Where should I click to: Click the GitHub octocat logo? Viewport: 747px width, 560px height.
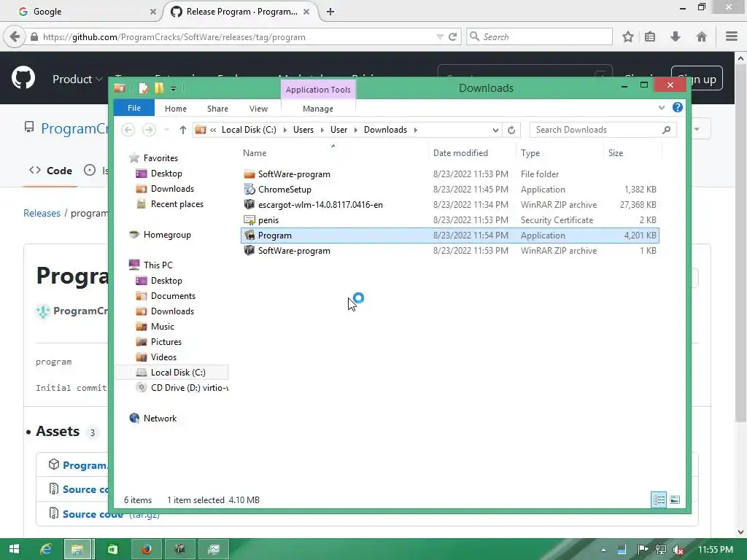coord(23,78)
